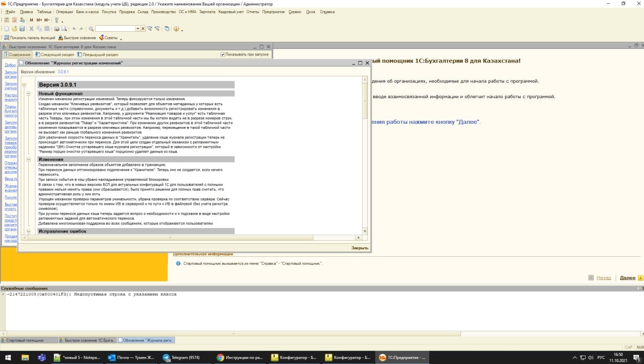This screenshot has width=644, height=364.
Task: Click the Copy toolbar icon
Action: [39, 29]
